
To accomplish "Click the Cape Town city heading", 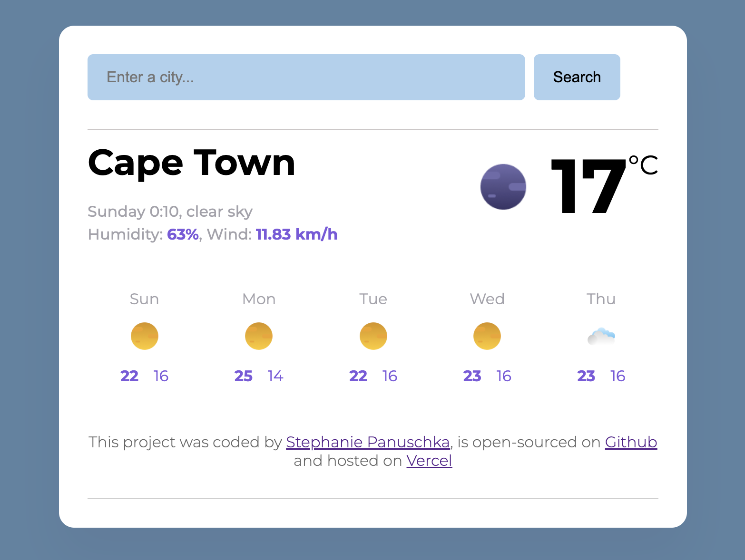I will (191, 163).
